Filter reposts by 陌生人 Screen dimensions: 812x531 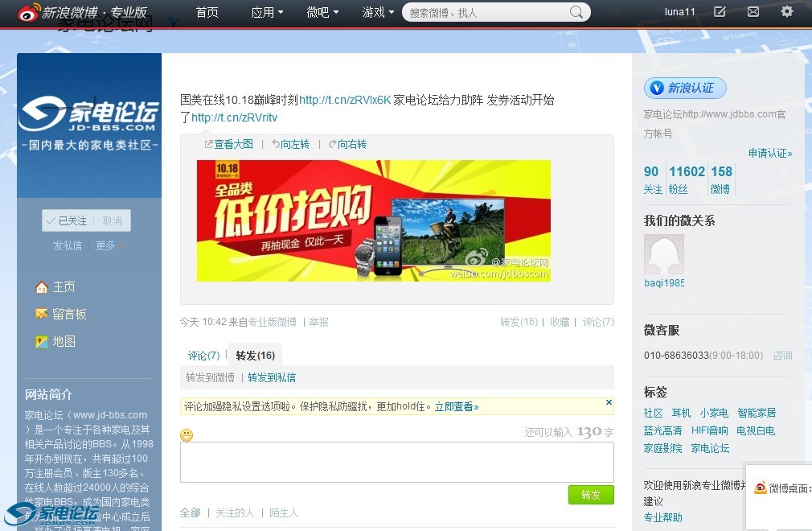pyautogui.click(x=284, y=512)
